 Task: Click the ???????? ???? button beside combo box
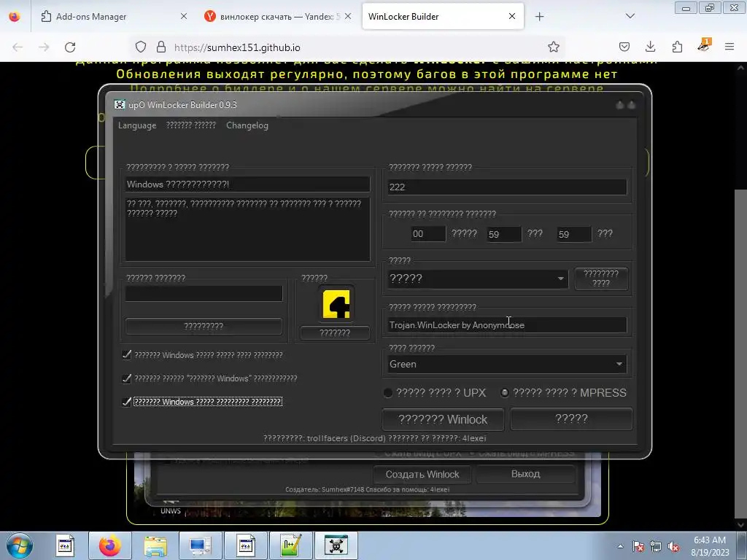tap(601, 279)
